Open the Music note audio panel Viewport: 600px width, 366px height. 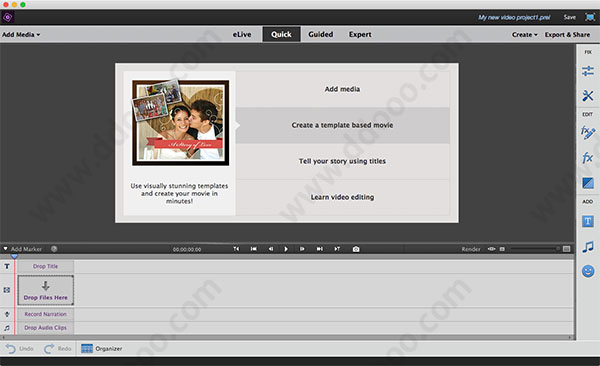[588, 247]
